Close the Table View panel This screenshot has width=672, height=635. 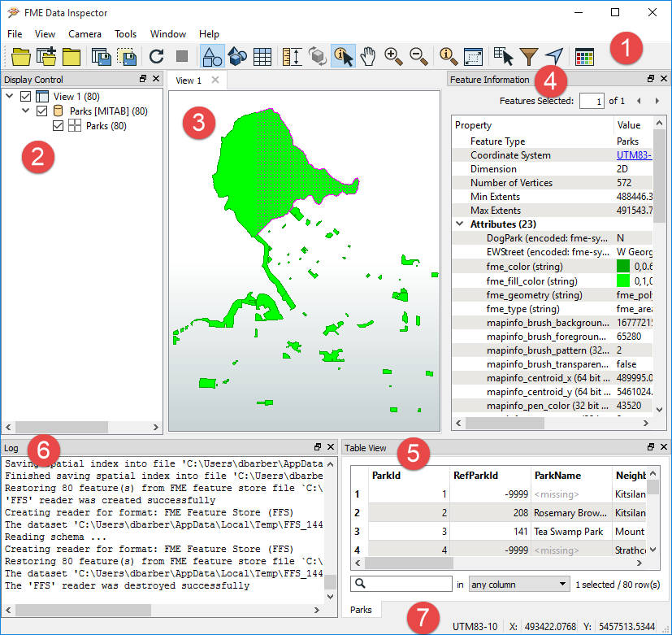[664, 446]
